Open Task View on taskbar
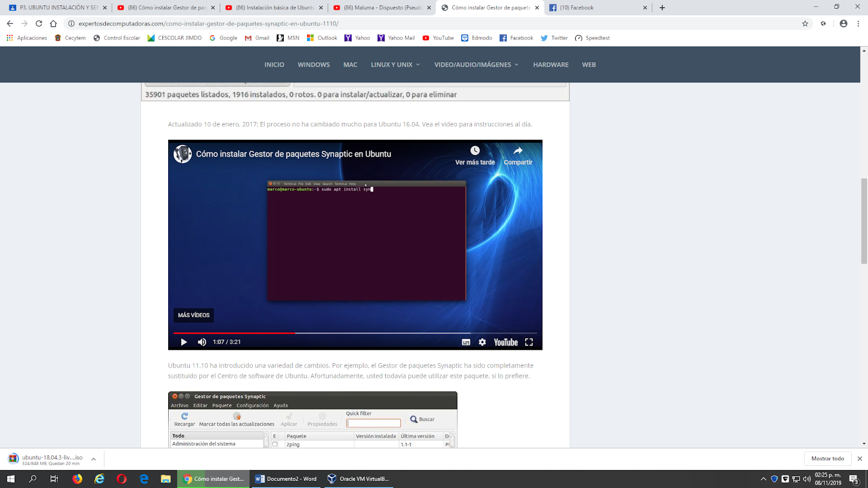The height and width of the screenshot is (488, 868). pyautogui.click(x=54, y=479)
